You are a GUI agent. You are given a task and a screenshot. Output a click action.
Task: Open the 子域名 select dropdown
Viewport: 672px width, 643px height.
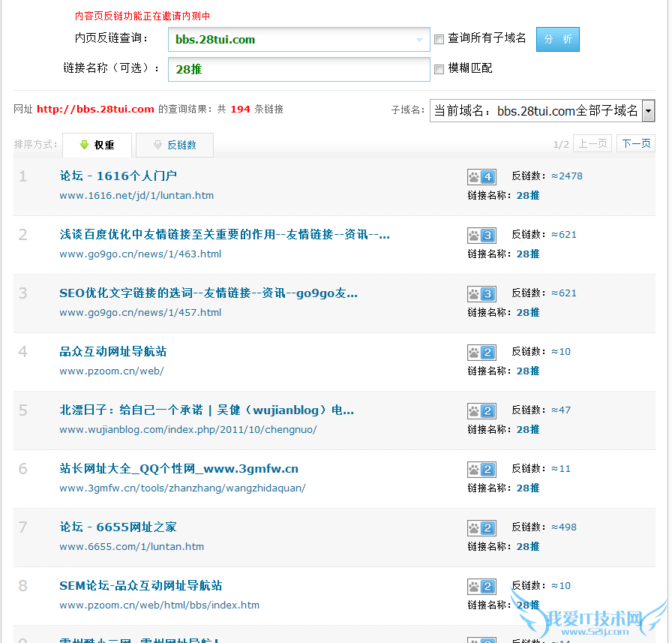(542, 110)
